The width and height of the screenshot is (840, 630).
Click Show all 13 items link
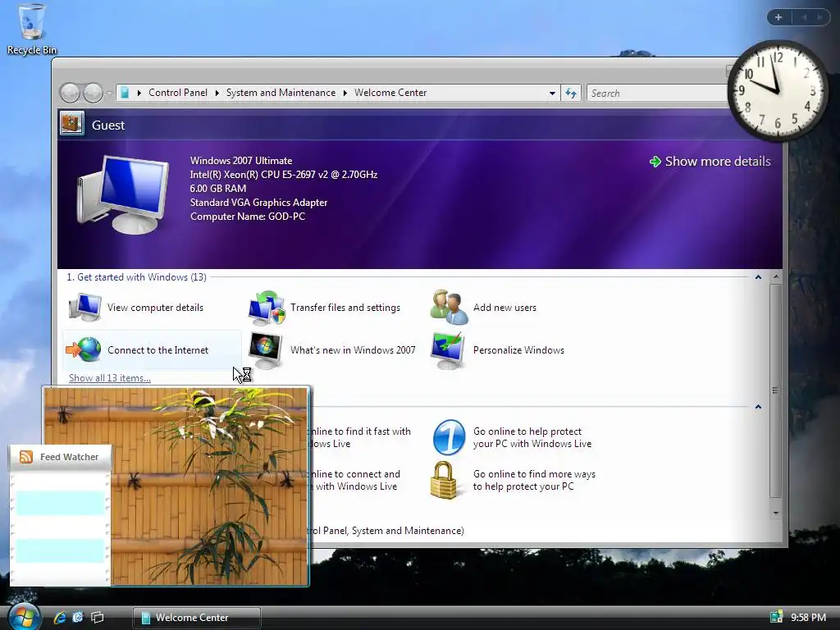[x=110, y=378]
